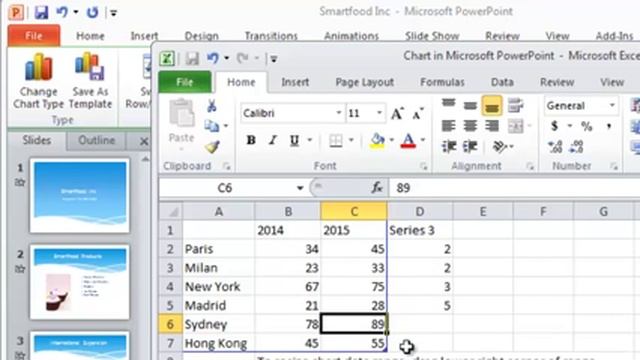
Task: Click PowerPoint Repeat icon
Action: (92, 12)
